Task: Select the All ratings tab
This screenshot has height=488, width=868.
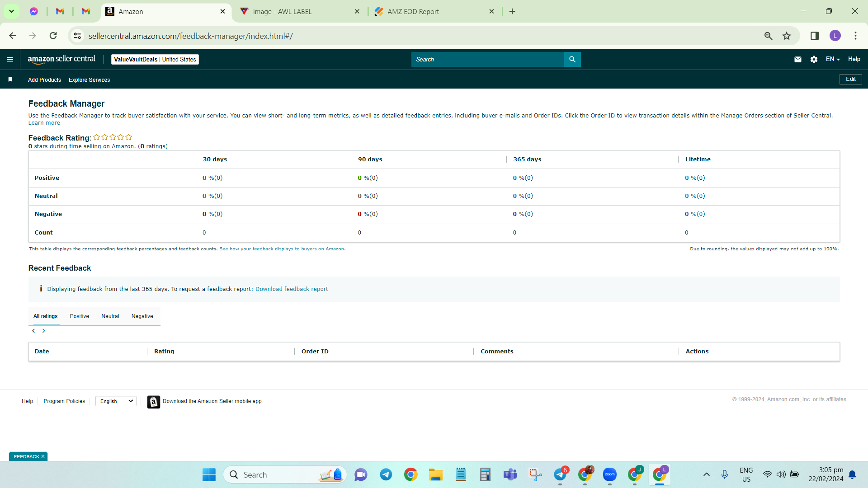Action: pyautogui.click(x=45, y=316)
